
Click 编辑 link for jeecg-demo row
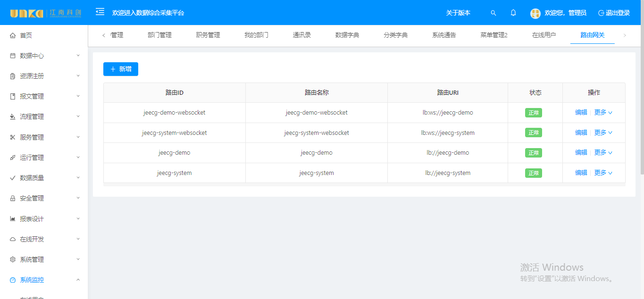coord(581,153)
